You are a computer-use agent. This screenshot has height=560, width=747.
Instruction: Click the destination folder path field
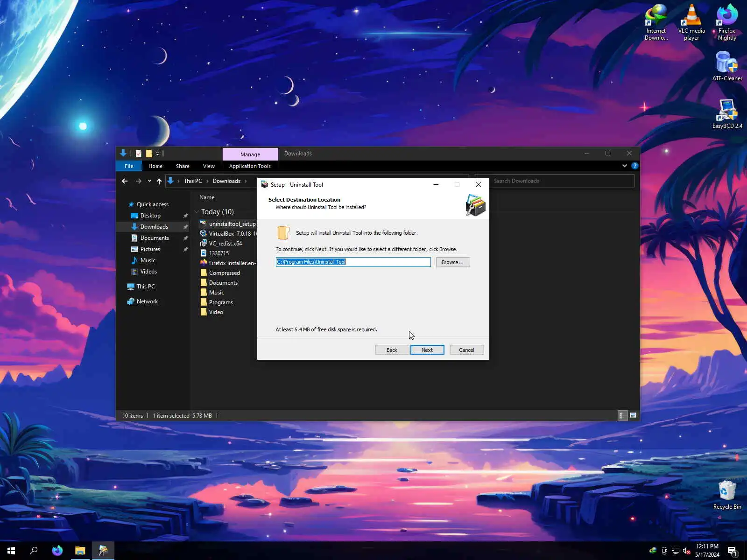[x=353, y=262]
